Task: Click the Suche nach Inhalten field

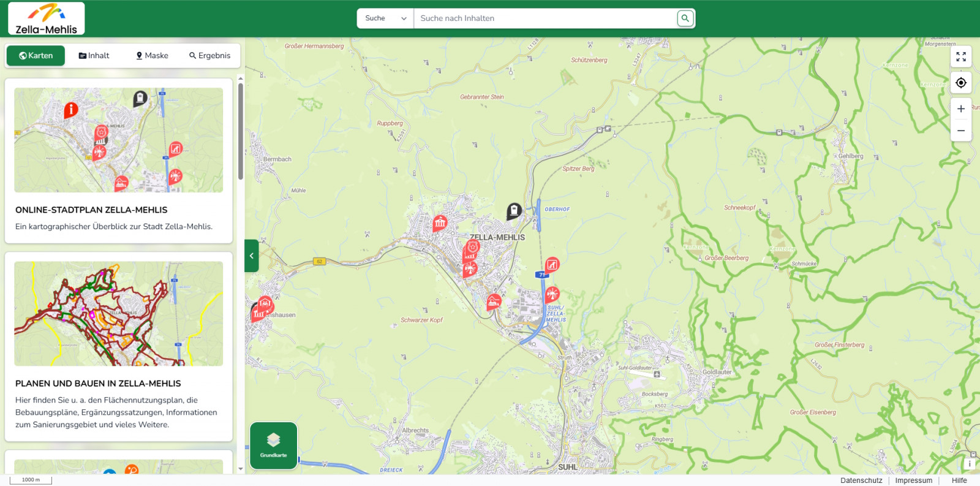Action: point(545,18)
